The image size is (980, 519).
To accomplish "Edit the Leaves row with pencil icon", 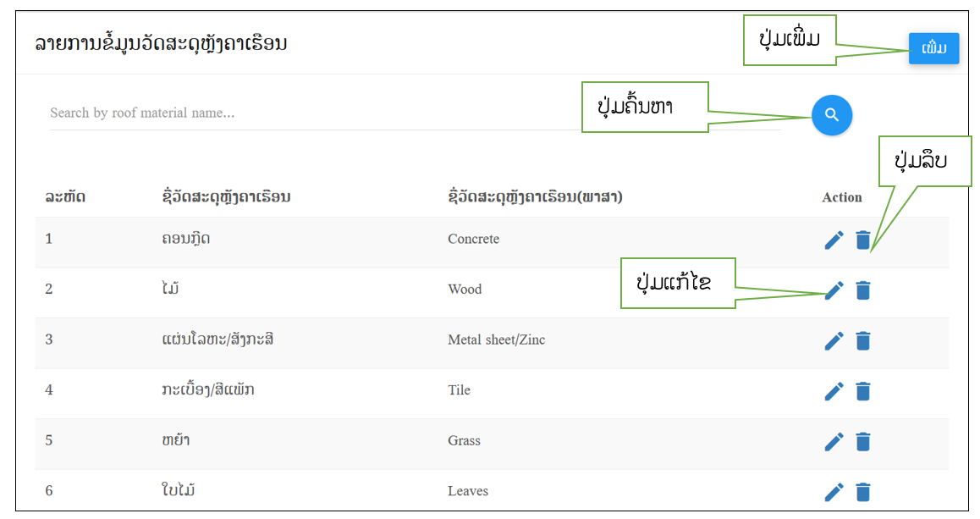I will (834, 492).
